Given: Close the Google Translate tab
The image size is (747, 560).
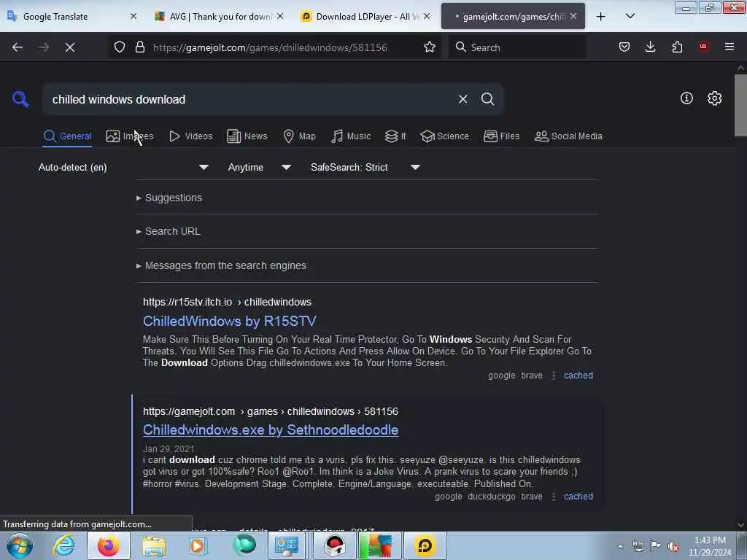Looking at the screenshot, I should (133, 16).
